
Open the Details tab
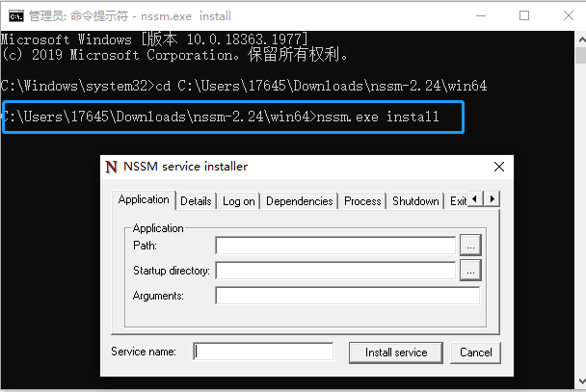click(x=196, y=201)
